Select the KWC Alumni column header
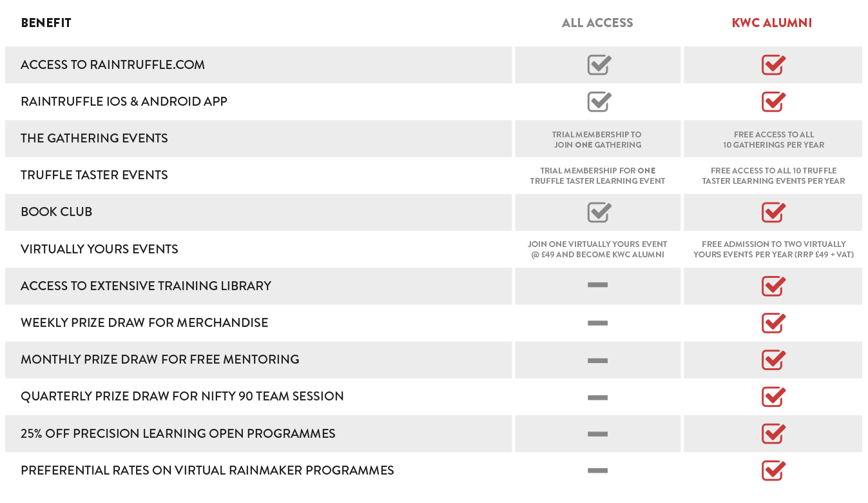 (771, 23)
